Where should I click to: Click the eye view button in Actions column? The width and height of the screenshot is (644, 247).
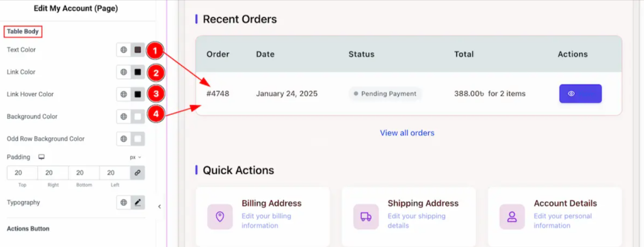tap(580, 94)
